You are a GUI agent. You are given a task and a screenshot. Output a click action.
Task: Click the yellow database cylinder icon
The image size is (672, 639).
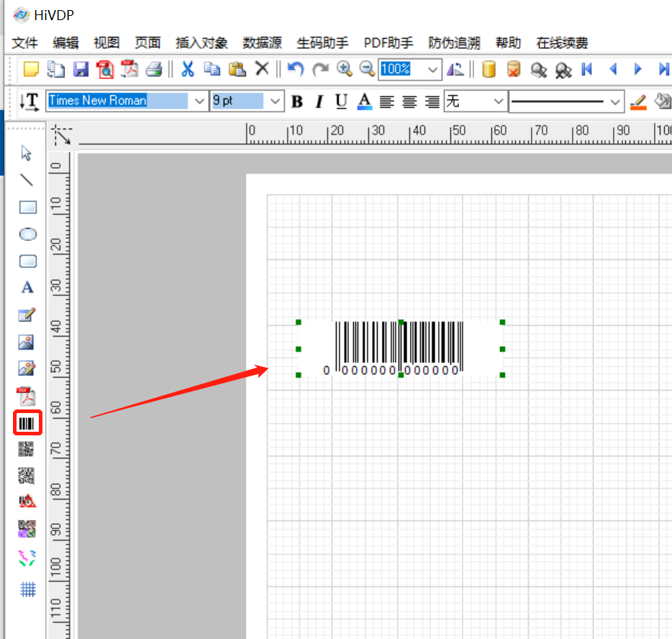click(x=489, y=69)
